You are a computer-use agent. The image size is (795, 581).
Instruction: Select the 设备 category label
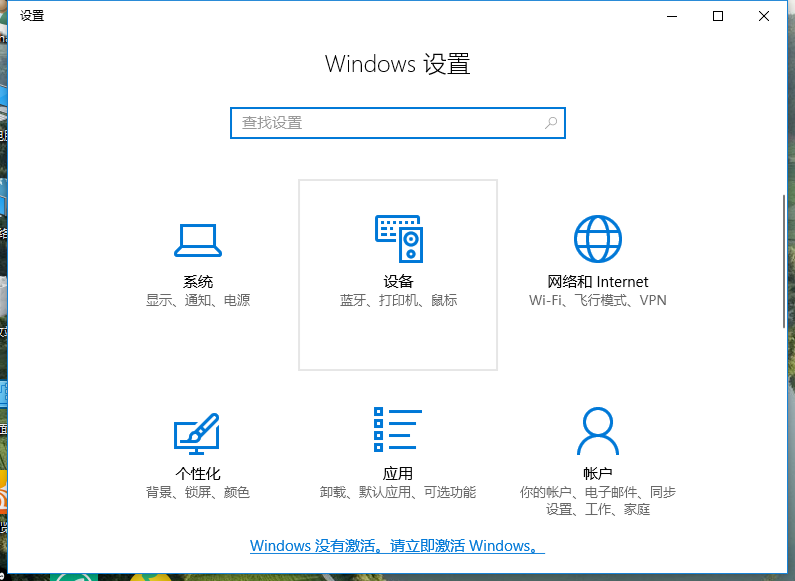[x=398, y=282]
